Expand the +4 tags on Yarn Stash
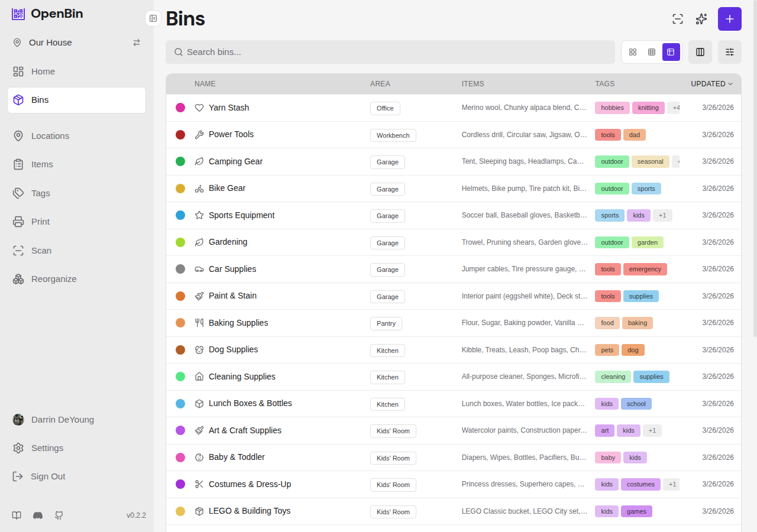The image size is (757, 532). tap(675, 108)
